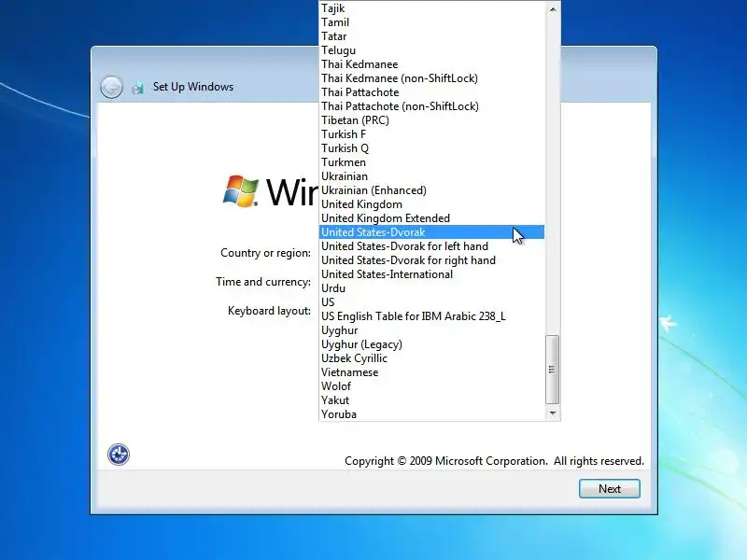Select United States-Dvorak for left hand
This screenshot has width=747, height=560.
tap(431, 246)
